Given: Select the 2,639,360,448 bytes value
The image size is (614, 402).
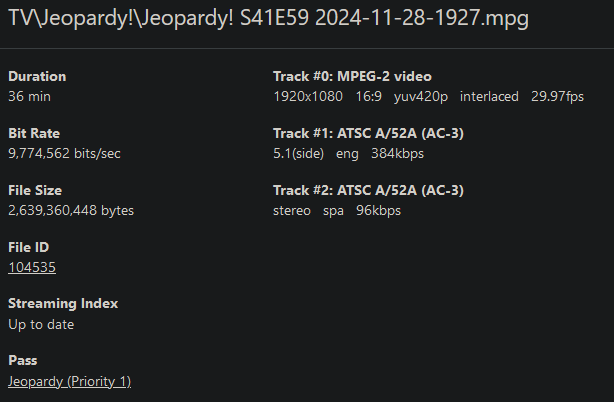Looking at the screenshot, I should coord(71,210).
